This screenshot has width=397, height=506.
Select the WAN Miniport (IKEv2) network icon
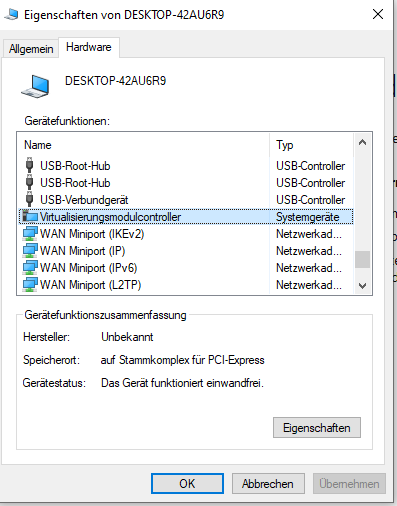point(30,234)
